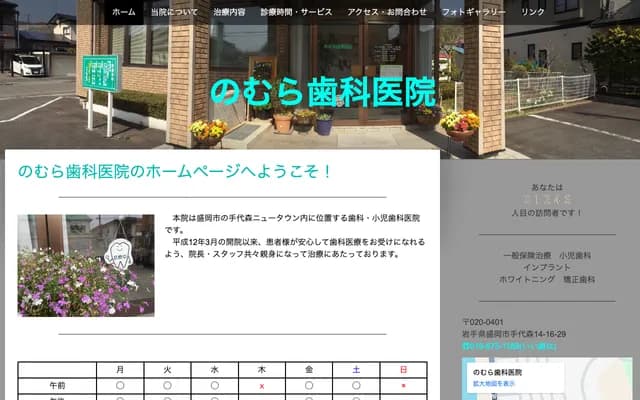
Task: Click the welcome heading ホームページへようこそ
Action: point(174,172)
